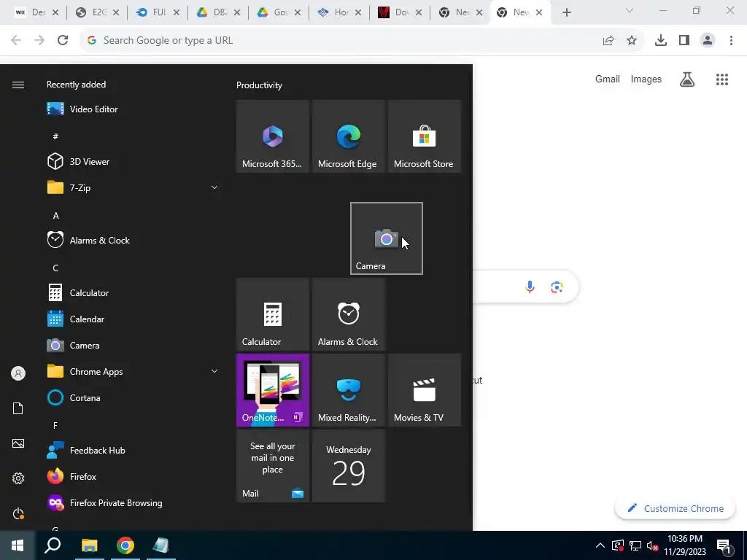The image size is (747, 560).
Task: Open a new Chrome tab with plus button
Action: 566,12
